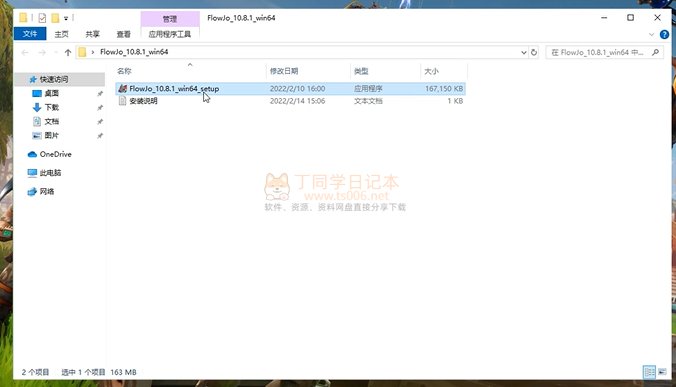This screenshot has width=676, height=387.
Task: Open OneDrive in the navigation pane
Action: pos(55,154)
